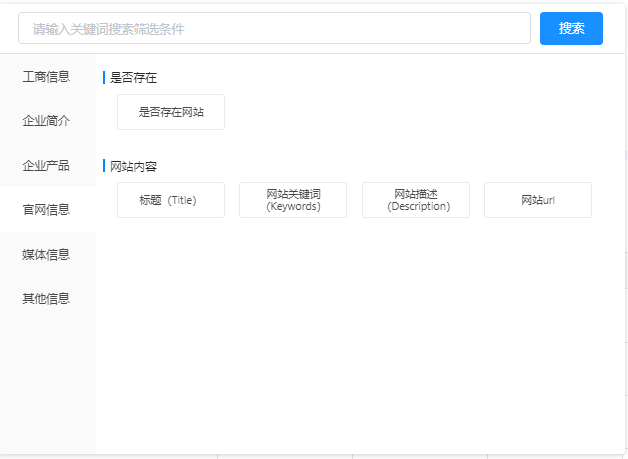Choose the 是否存在网站 filter option
Screen dimensions: 628x459
pos(171,112)
